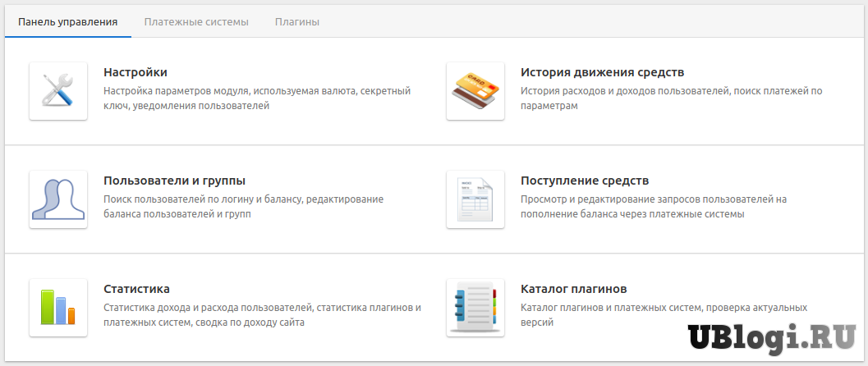Go to История движения средств title

point(602,72)
